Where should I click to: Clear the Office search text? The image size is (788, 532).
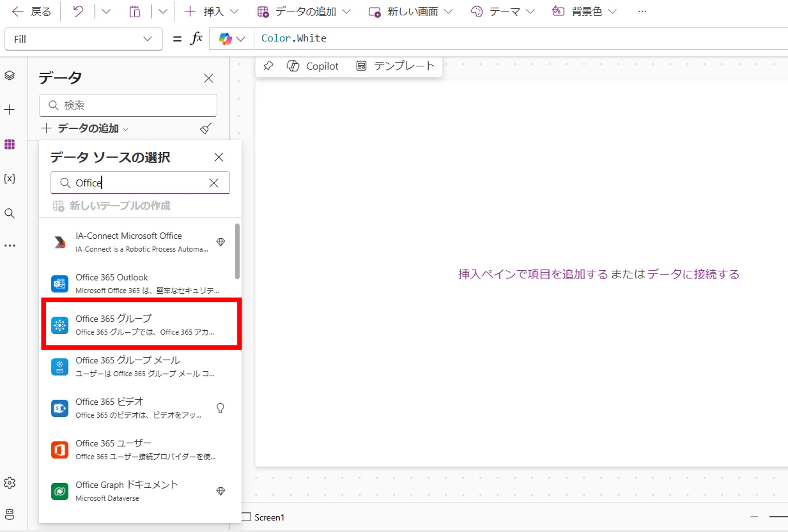[x=214, y=183]
